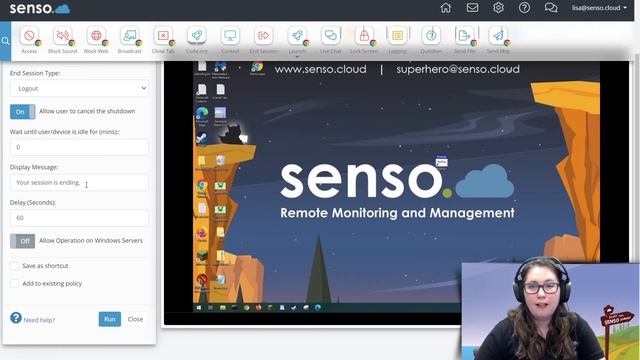Click Firefox icon in remote taskbar
Viewport: 640px width, 360px height.
(258, 307)
